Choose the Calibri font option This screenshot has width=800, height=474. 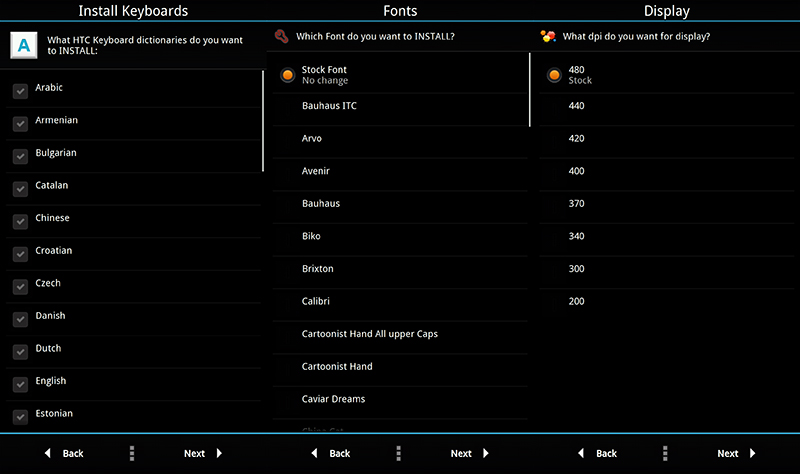tap(316, 302)
